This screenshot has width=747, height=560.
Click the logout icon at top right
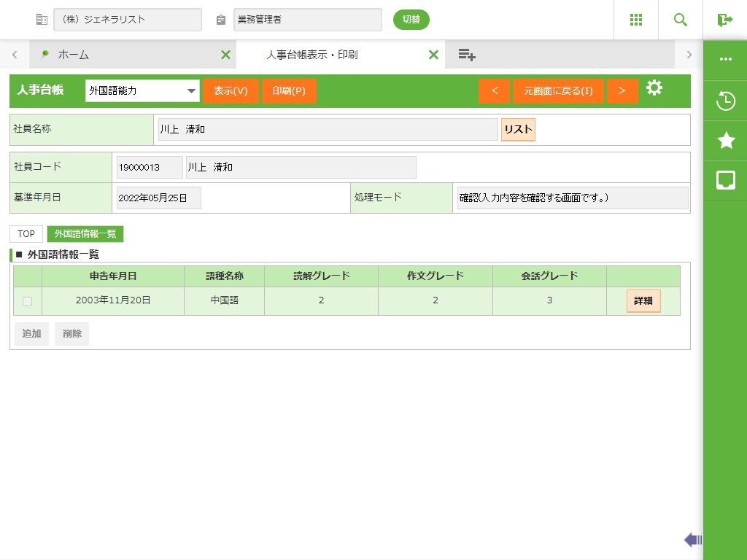724,20
